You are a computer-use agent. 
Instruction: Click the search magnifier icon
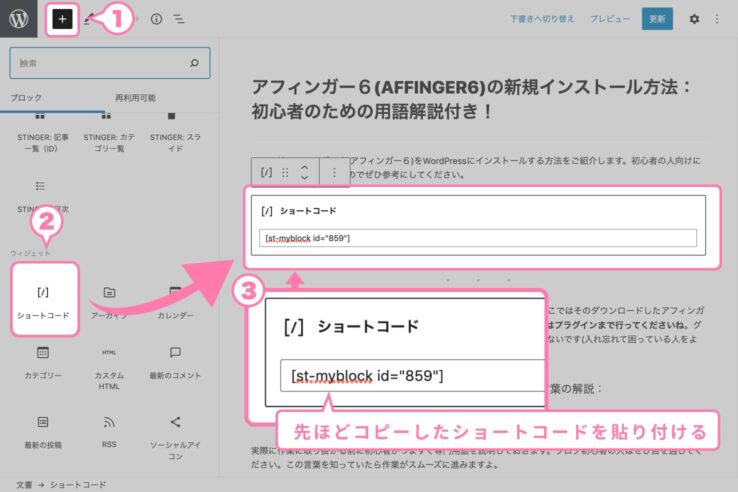[194, 63]
